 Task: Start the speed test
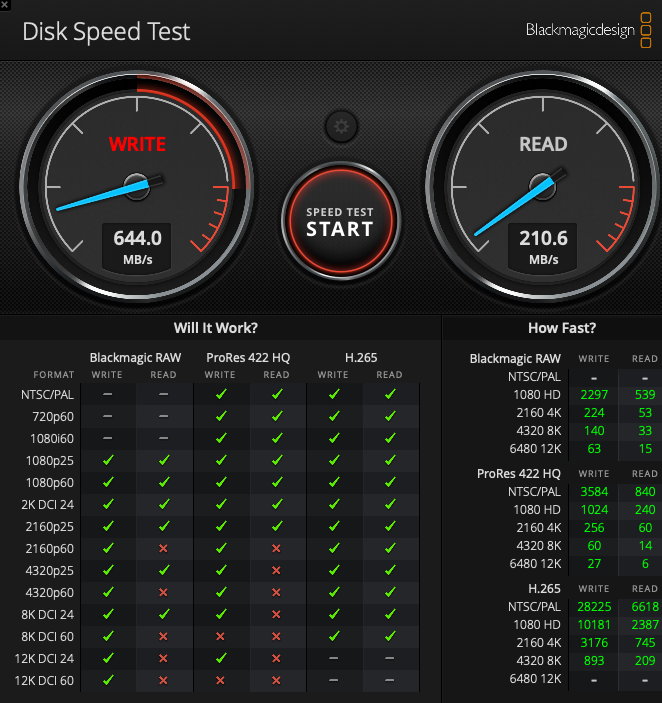pos(340,221)
